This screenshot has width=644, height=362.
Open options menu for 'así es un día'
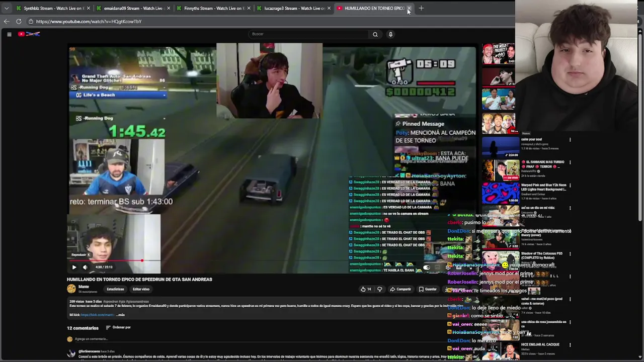[570, 208]
